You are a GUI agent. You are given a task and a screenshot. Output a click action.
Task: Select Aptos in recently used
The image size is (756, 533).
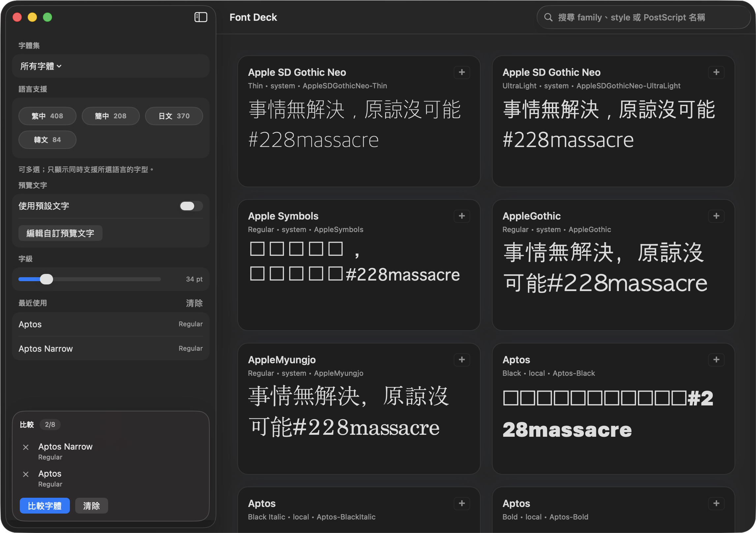pos(111,324)
